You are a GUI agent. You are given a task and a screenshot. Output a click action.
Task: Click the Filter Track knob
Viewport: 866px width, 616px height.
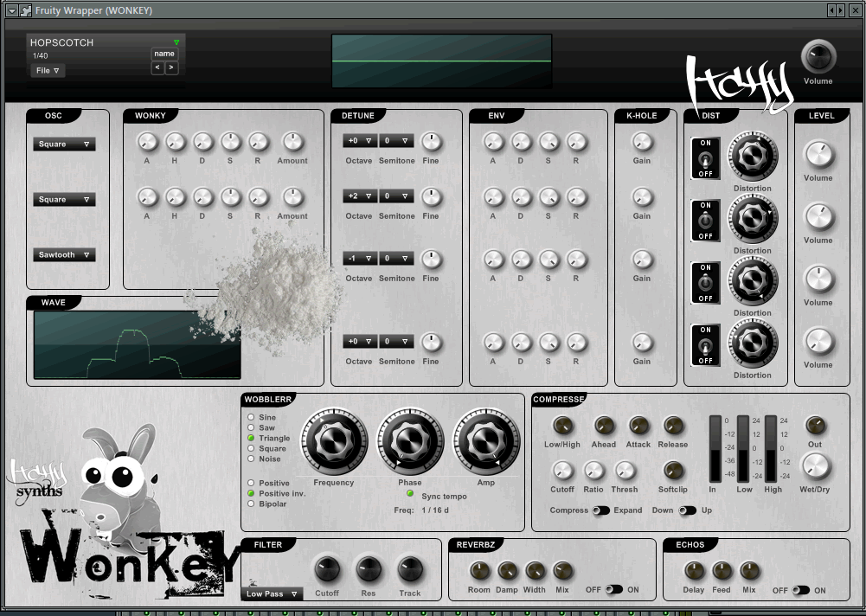pyautogui.click(x=410, y=569)
